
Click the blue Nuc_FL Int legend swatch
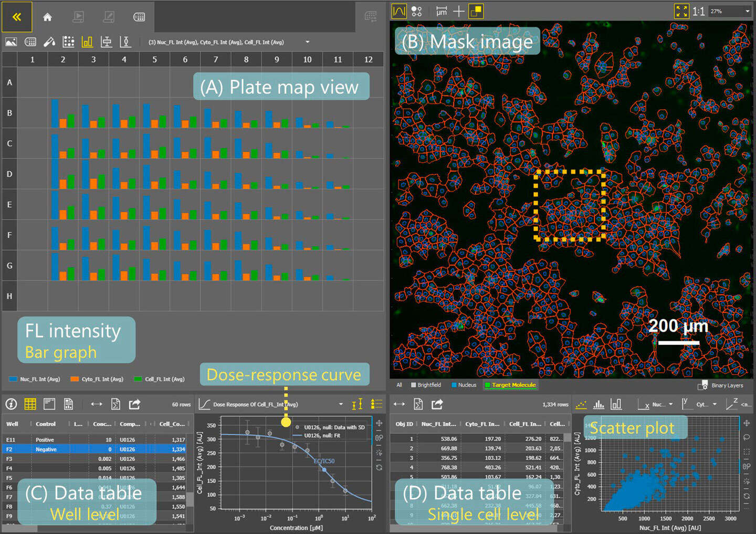tap(12, 379)
